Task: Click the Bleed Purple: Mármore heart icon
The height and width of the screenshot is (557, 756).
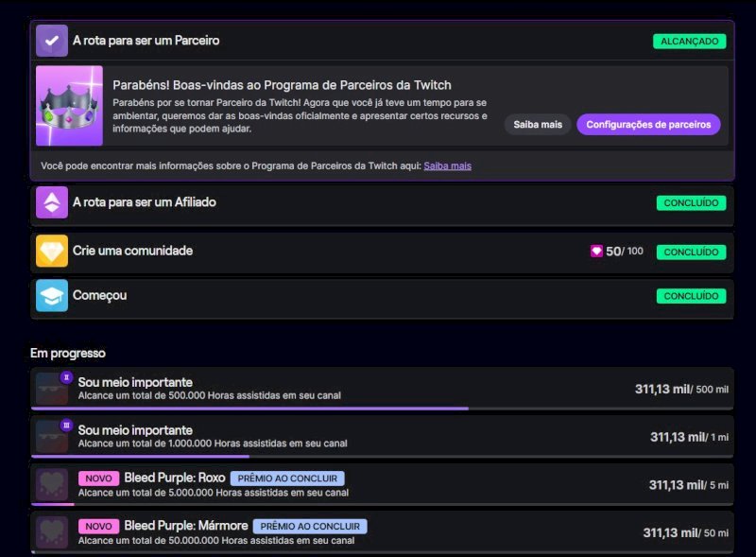Action: [52, 532]
